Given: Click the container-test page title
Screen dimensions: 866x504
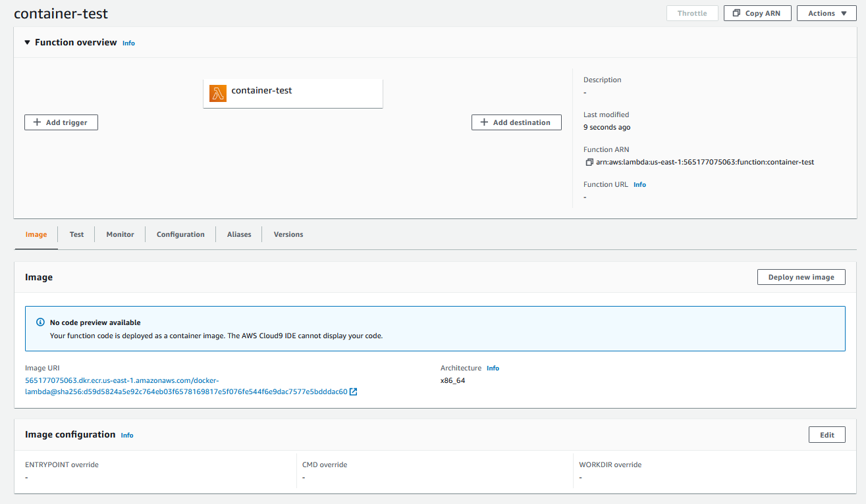Looking at the screenshot, I should (61, 13).
